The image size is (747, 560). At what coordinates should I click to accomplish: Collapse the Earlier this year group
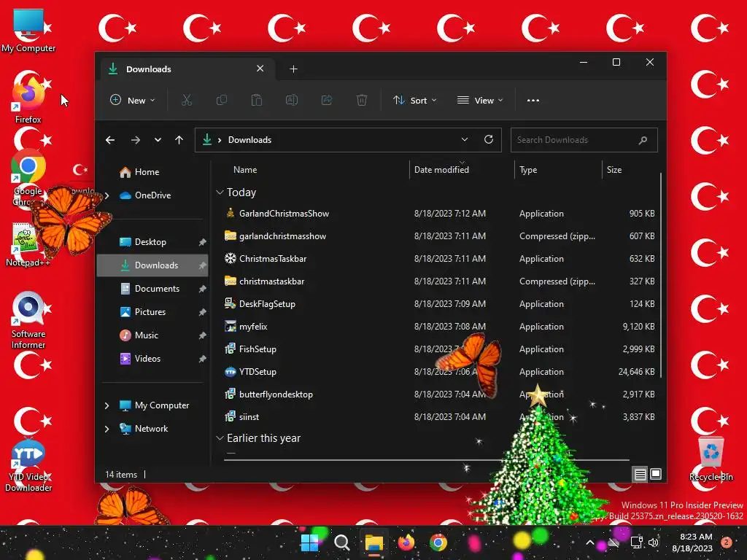click(220, 438)
